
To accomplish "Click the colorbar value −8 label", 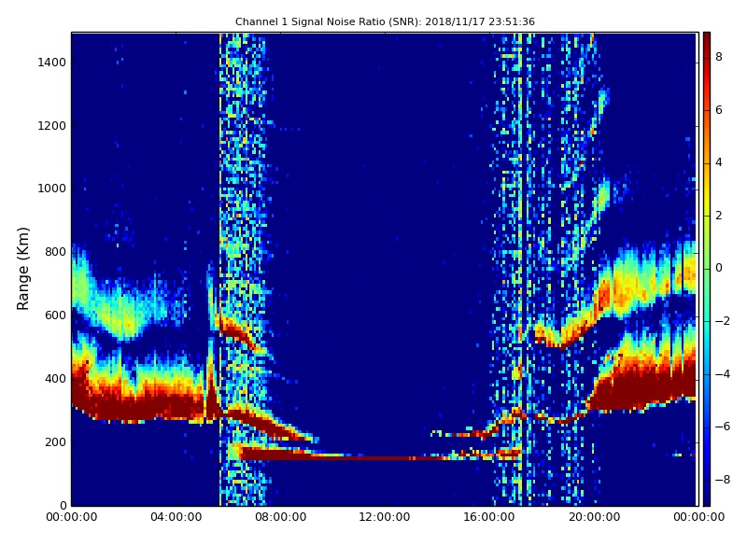I will click(x=722, y=480).
